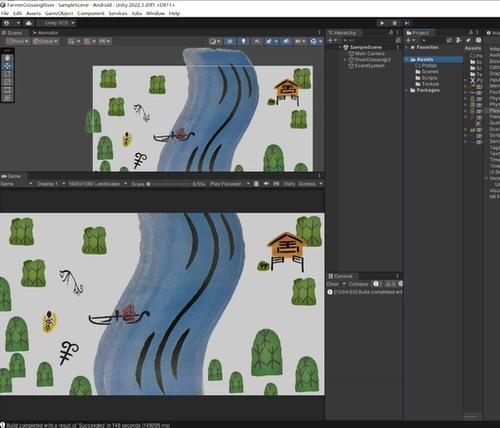Start Play mode with the Play button
This screenshot has height=428, width=500.
382,23
